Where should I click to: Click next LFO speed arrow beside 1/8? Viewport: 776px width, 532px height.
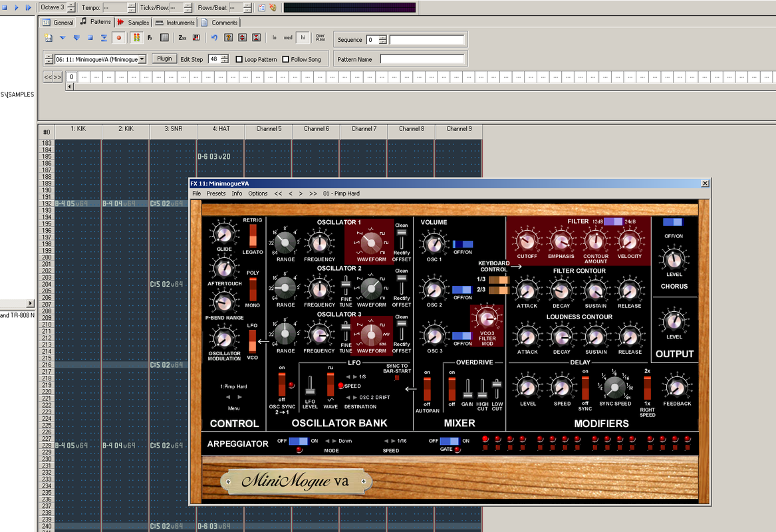pyautogui.click(x=355, y=377)
